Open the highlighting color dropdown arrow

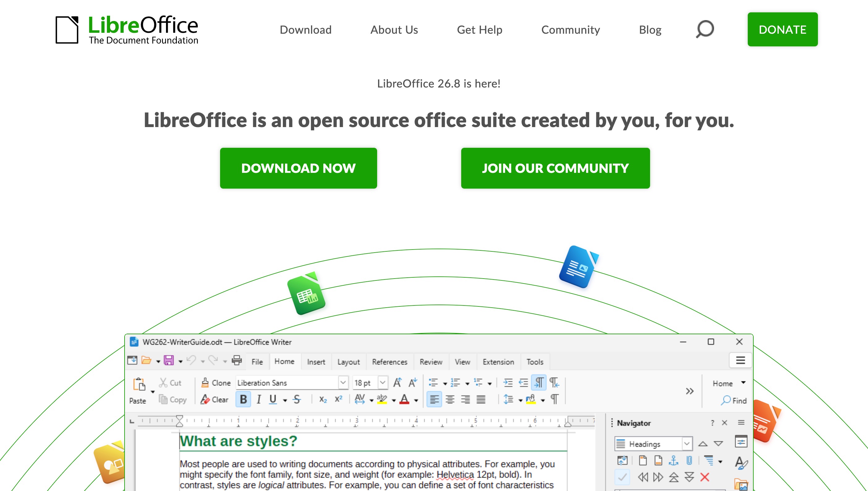coord(394,401)
